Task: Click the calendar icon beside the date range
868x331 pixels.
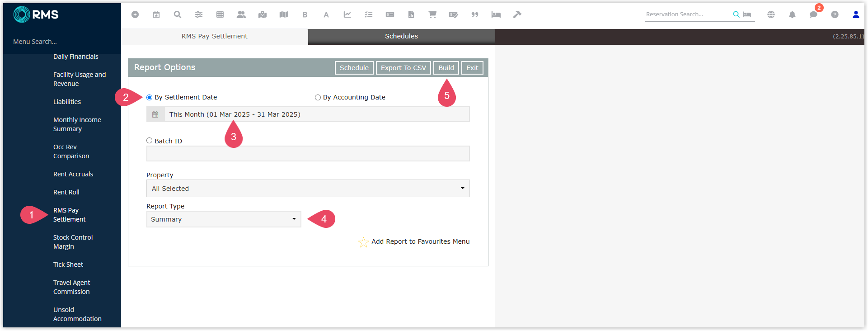Action: tap(155, 114)
